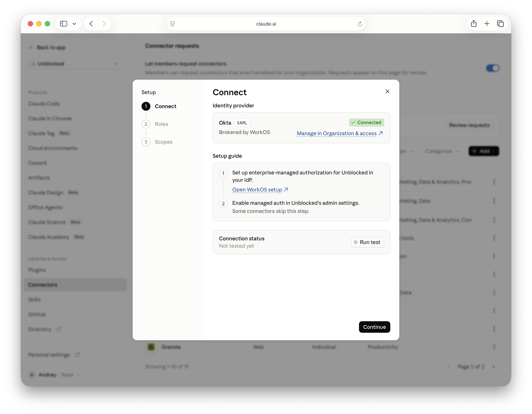Image resolution: width=532 pixels, height=414 pixels.
Task: Open the page reader icon in address bar
Action: [172, 24]
